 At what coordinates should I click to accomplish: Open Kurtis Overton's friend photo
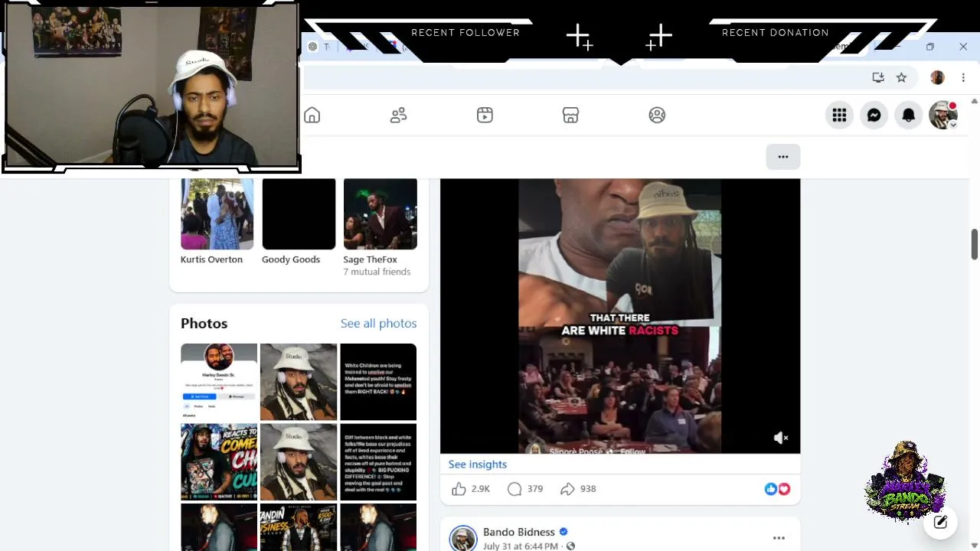pyautogui.click(x=217, y=214)
